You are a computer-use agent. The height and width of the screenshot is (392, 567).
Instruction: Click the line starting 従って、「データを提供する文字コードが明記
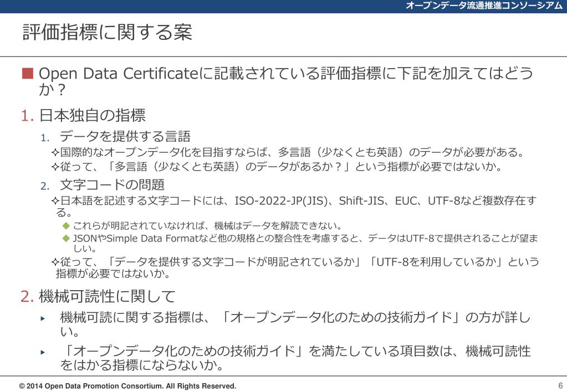point(295,267)
